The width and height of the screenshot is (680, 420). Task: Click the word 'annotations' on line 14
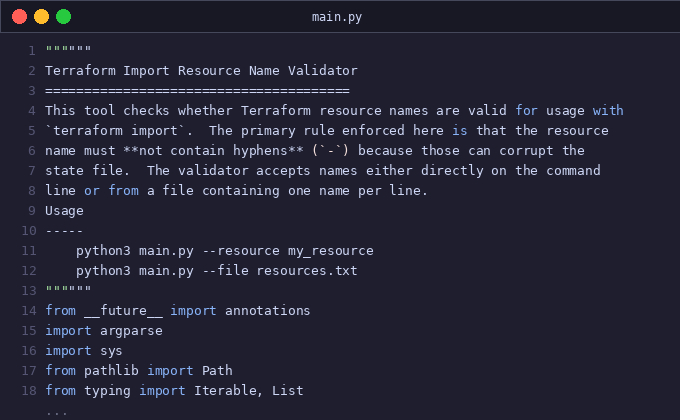coord(267,311)
